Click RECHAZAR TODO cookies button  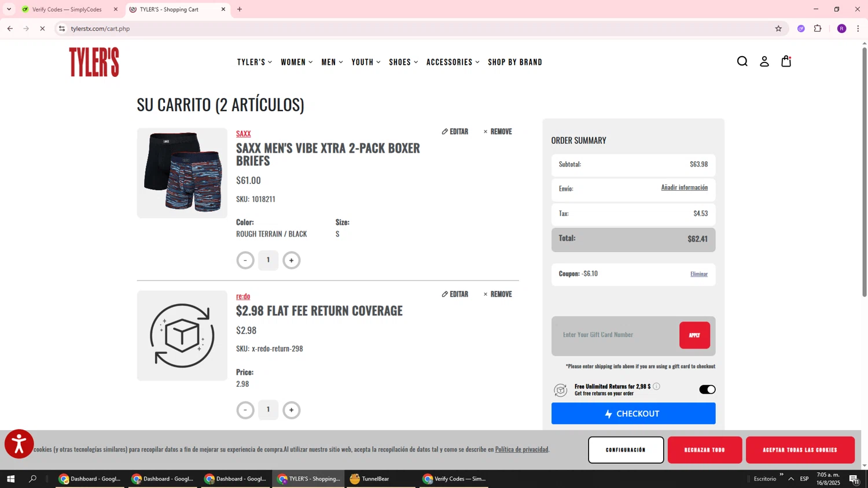705,450
